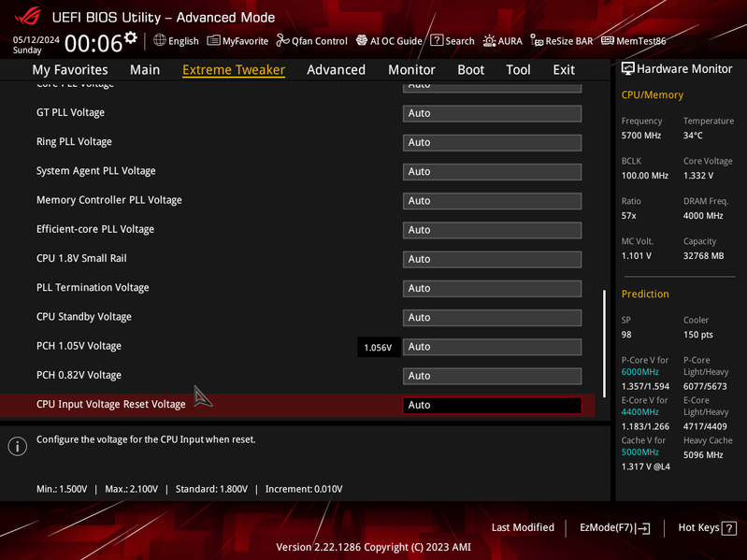Viewport: 747px width, 560px height.
Task: Switch to the Tool tab
Action: pyautogui.click(x=518, y=70)
